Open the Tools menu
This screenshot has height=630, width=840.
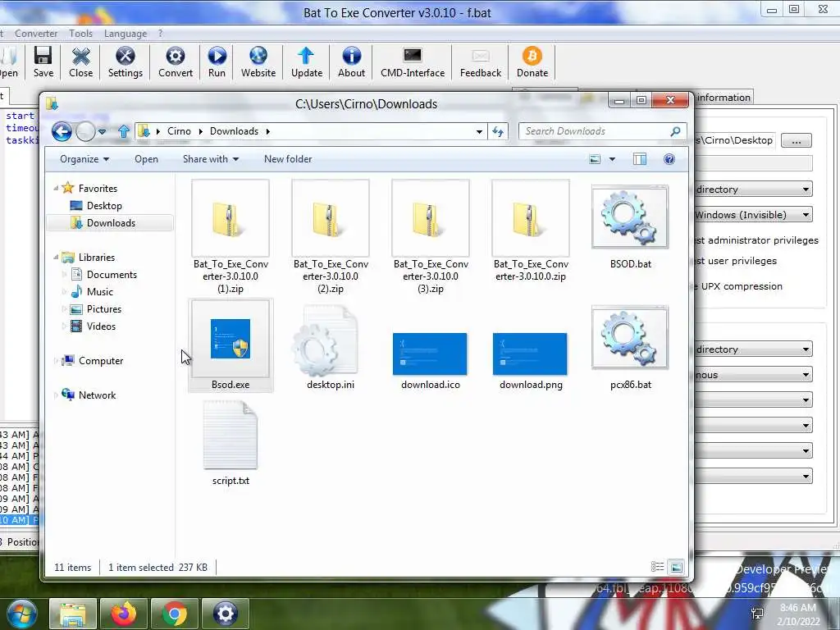[x=81, y=33]
